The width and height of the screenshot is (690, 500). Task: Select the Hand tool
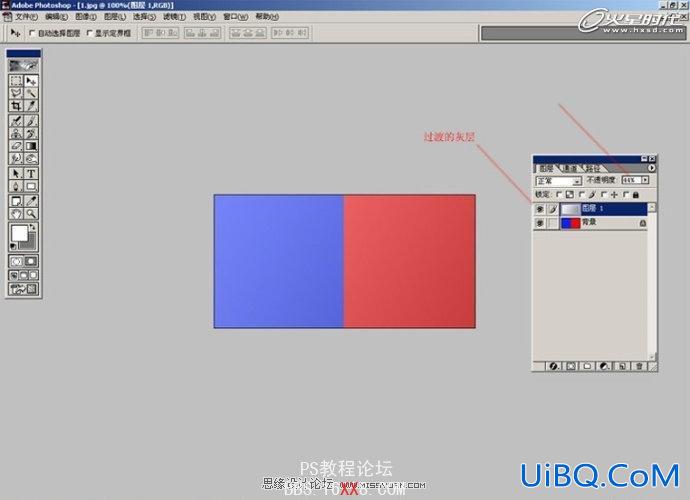click(x=16, y=213)
